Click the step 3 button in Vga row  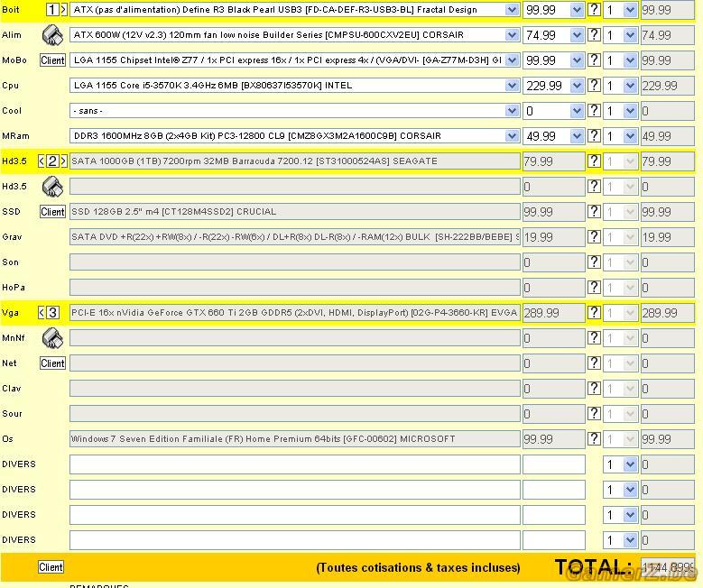pos(52,312)
